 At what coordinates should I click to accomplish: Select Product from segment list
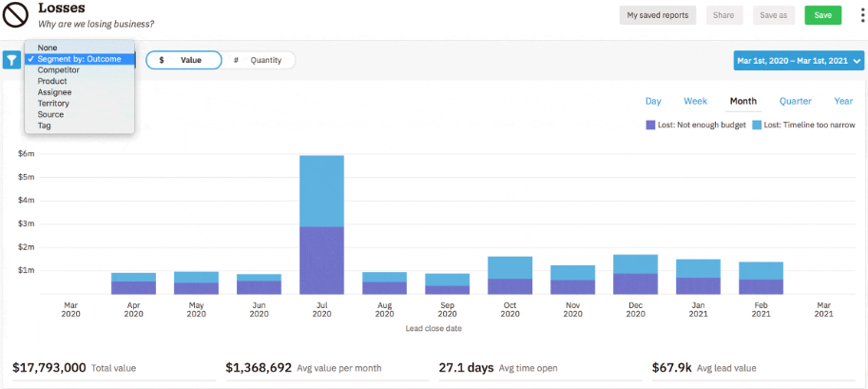click(52, 81)
